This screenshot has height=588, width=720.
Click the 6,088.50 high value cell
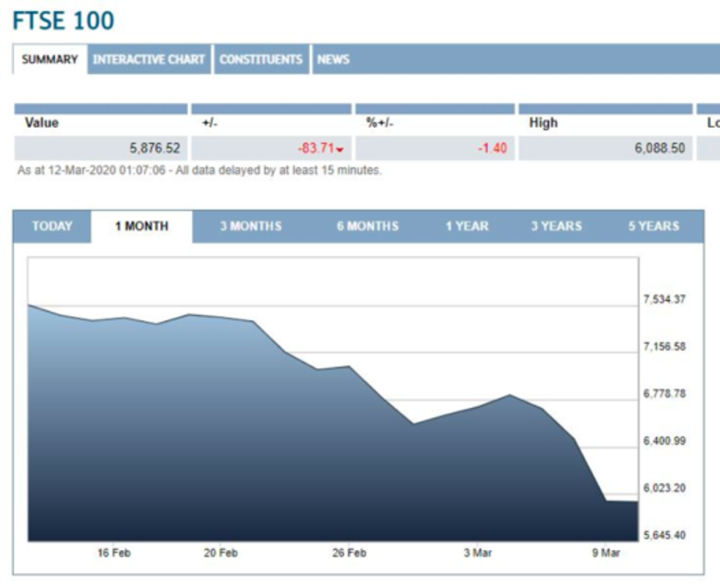click(660, 148)
